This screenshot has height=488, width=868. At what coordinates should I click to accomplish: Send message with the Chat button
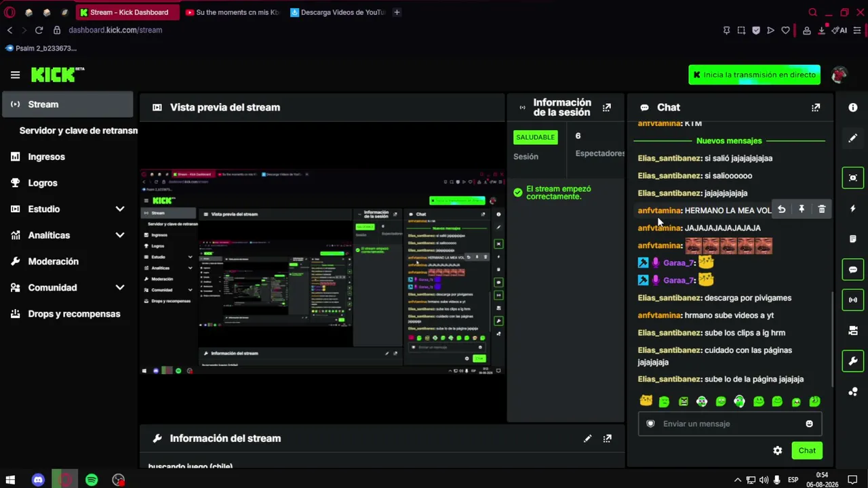(x=807, y=451)
